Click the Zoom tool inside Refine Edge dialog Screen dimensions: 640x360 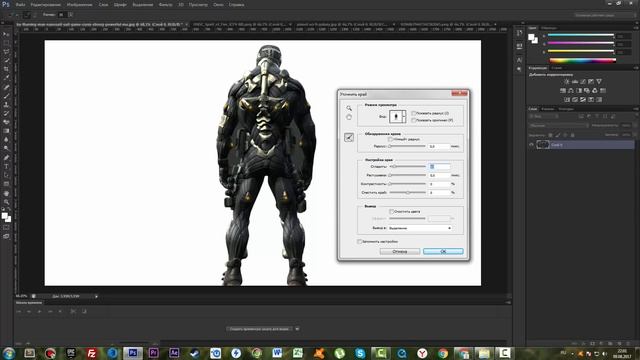[349, 108]
